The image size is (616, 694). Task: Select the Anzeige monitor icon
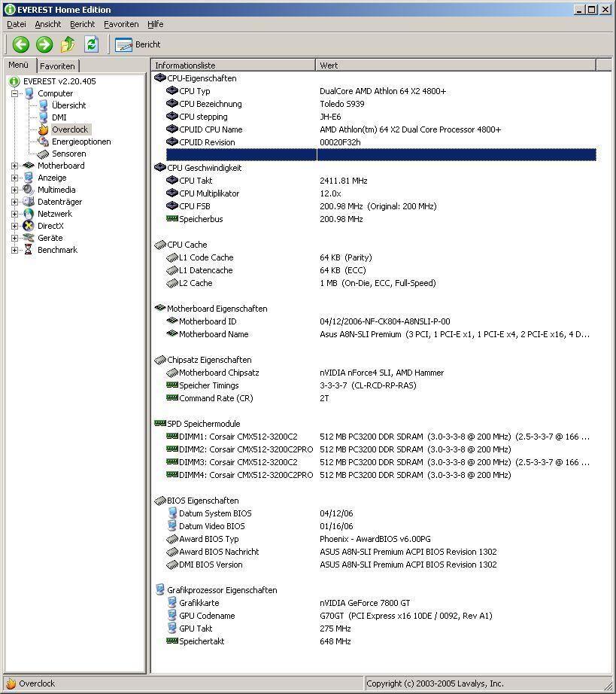[29, 178]
